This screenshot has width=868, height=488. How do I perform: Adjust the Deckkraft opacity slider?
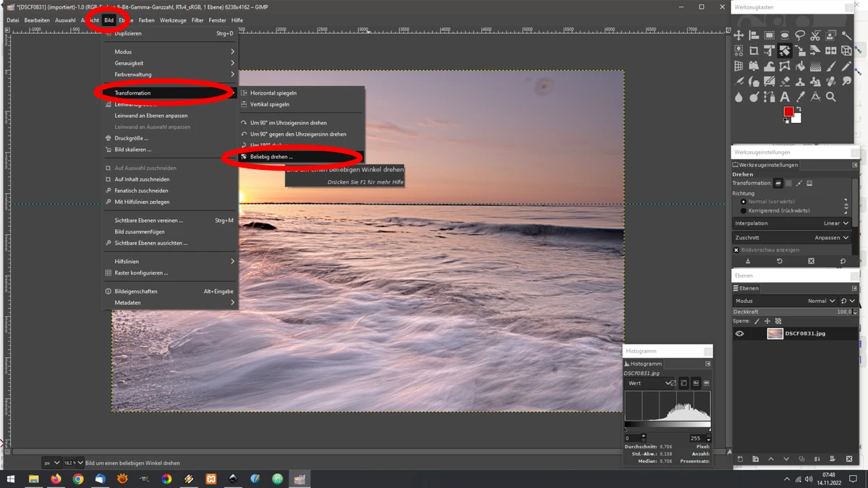(x=793, y=312)
